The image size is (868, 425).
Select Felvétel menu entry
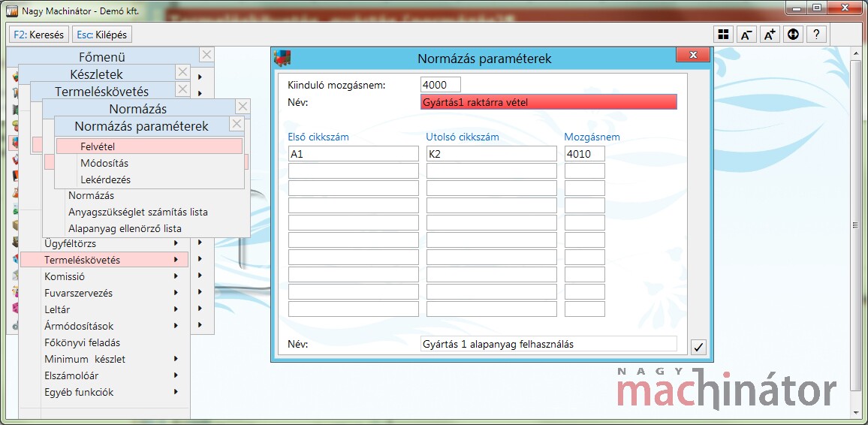click(x=149, y=146)
